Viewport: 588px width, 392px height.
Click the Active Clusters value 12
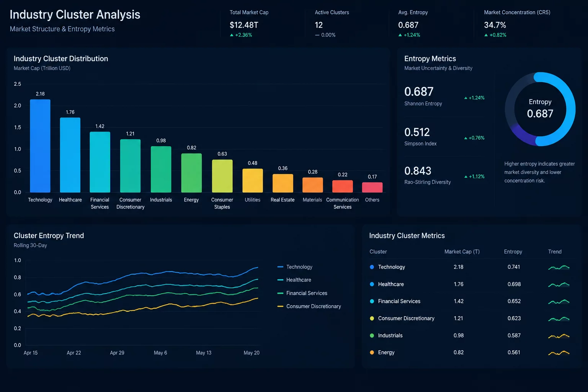pyautogui.click(x=319, y=25)
